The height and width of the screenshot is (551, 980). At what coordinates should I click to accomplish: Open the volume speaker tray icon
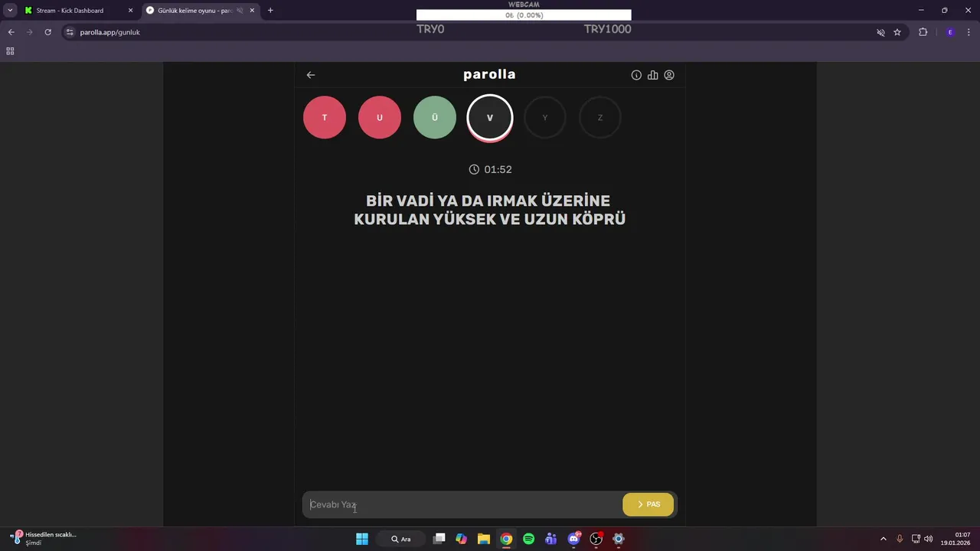point(929,539)
